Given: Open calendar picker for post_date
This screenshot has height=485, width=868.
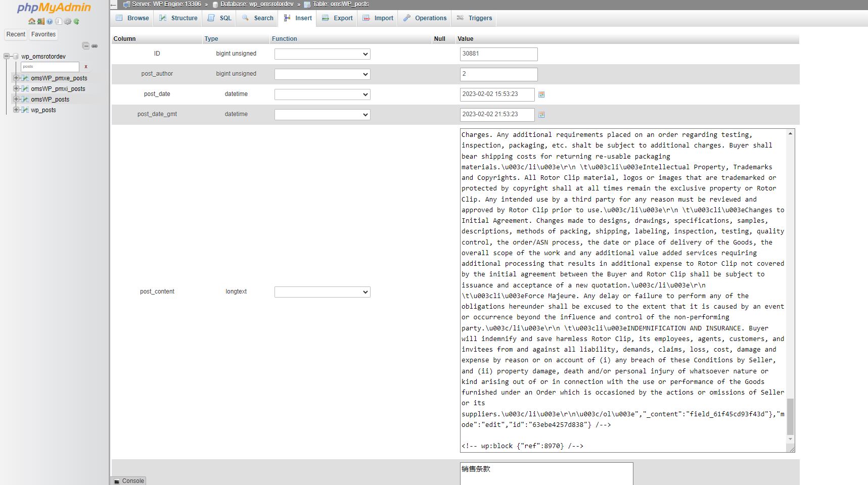Looking at the screenshot, I should click(541, 94).
